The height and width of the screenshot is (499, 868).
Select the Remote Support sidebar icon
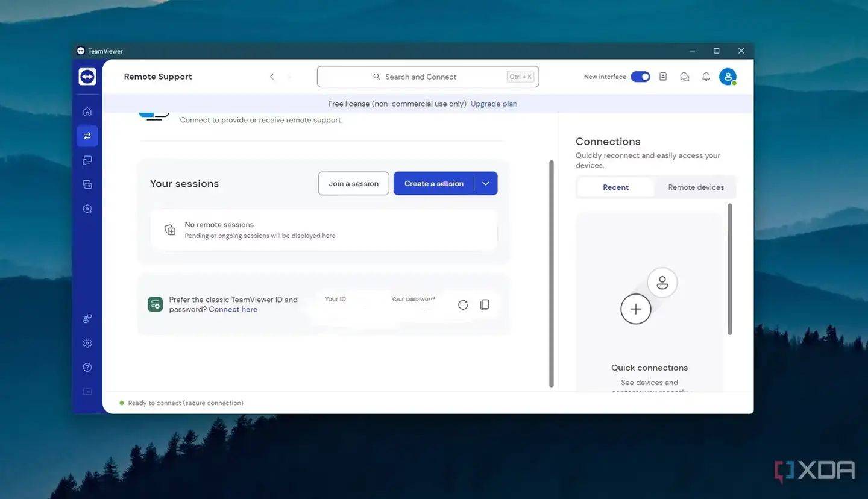click(x=87, y=136)
